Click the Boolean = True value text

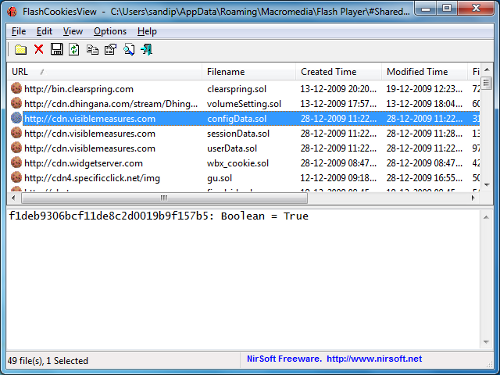click(265, 216)
